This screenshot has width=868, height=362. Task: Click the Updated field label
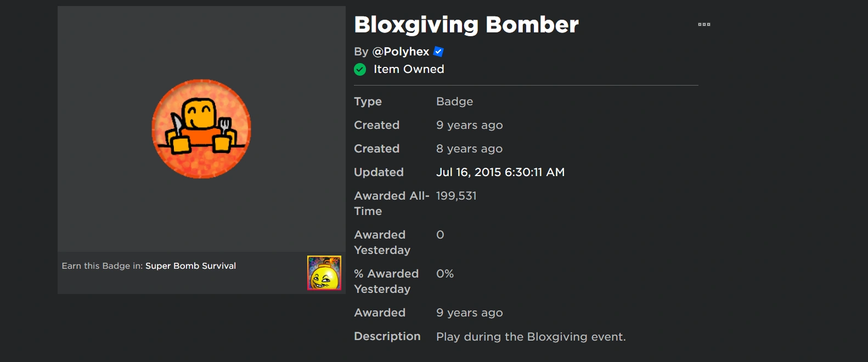[379, 172]
